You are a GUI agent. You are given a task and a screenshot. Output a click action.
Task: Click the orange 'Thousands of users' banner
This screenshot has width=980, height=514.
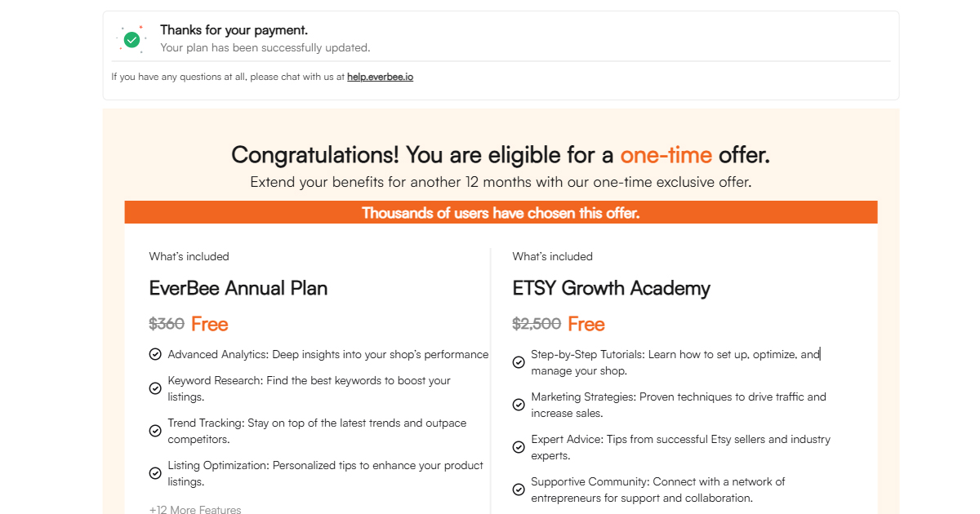pyautogui.click(x=501, y=213)
